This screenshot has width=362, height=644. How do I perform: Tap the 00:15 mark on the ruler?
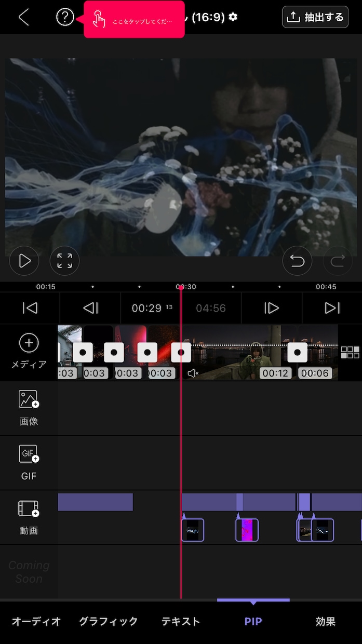pyautogui.click(x=46, y=287)
